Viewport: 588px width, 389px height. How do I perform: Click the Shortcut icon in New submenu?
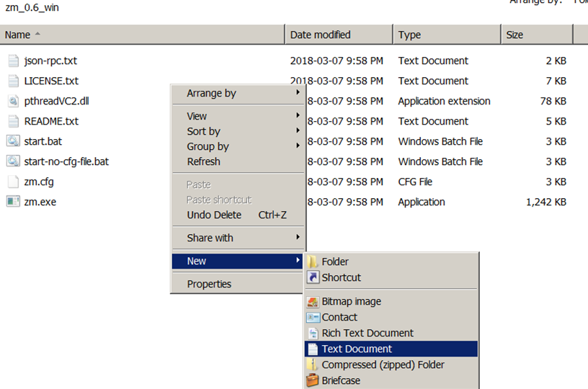tap(313, 278)
